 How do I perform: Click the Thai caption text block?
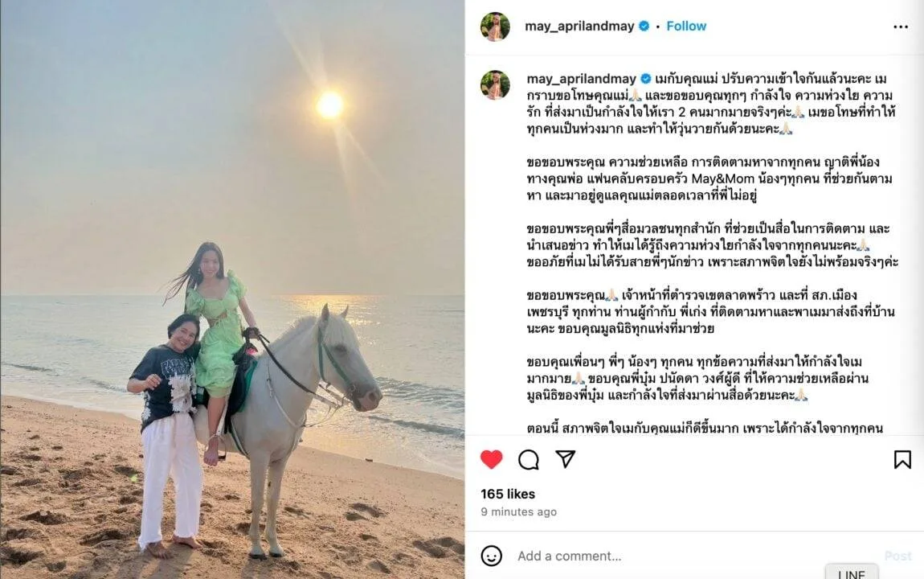pos(711,253)
